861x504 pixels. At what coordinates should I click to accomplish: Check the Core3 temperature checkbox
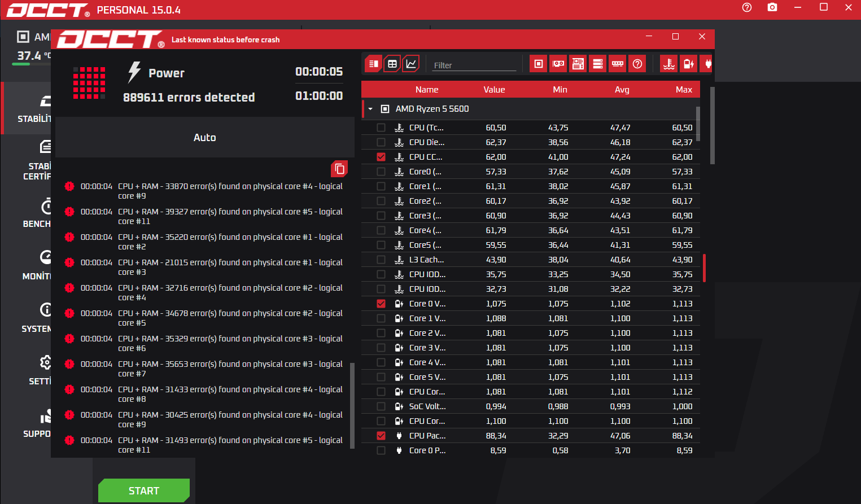(x=381, y=216)
